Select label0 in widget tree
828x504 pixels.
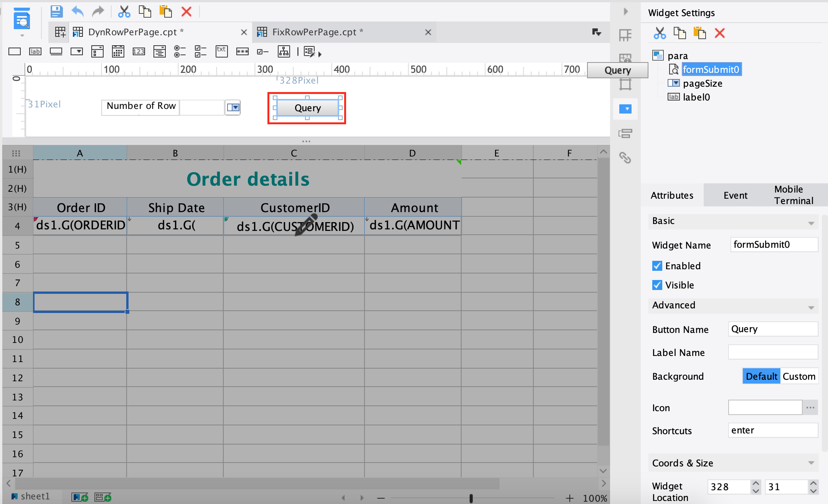click(696, 97)
